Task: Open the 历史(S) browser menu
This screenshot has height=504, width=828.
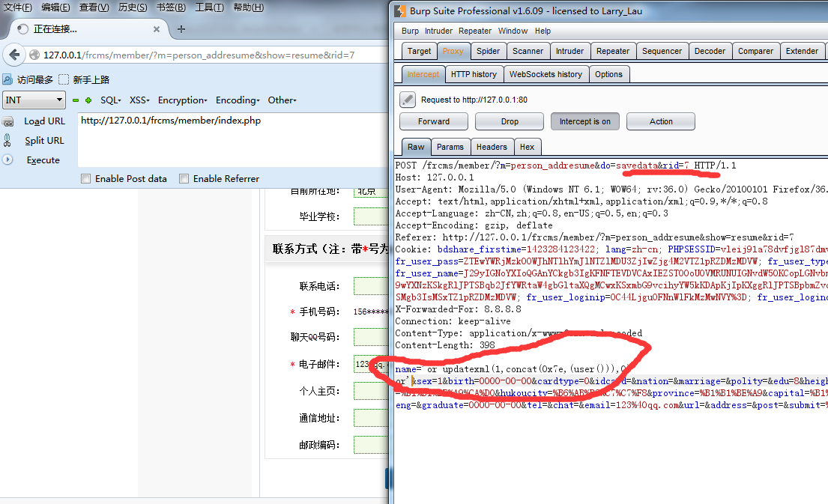Action: (133, 7)
